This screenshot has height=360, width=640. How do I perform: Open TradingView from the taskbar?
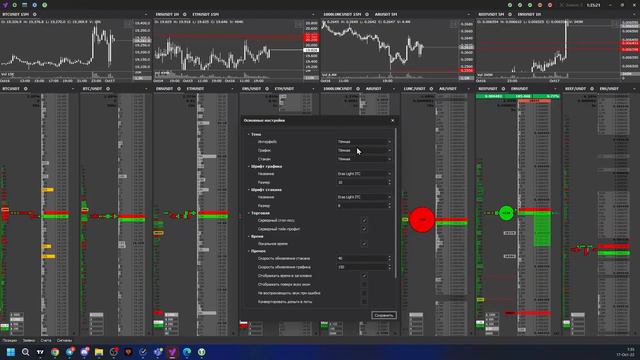(x=40, y=352)
